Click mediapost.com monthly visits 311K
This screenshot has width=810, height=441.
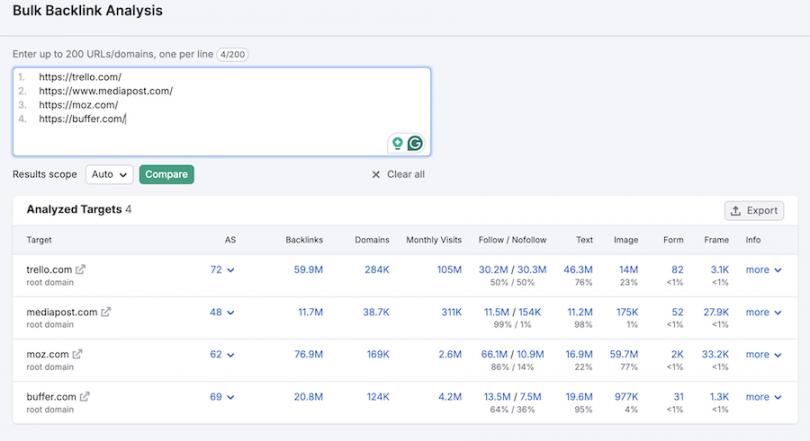tap(451, 312)
